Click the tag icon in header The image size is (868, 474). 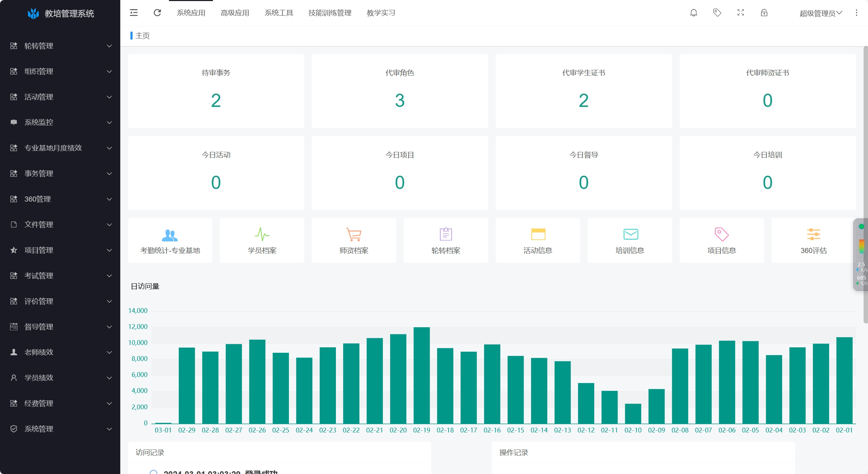point(717,13)
